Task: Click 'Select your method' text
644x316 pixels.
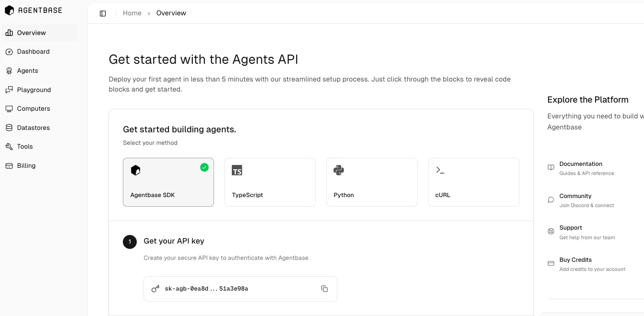Action: pos(150,143)
